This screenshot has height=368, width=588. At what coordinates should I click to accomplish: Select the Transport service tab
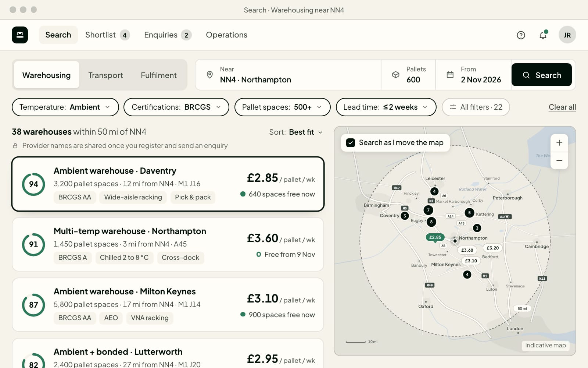105,75
